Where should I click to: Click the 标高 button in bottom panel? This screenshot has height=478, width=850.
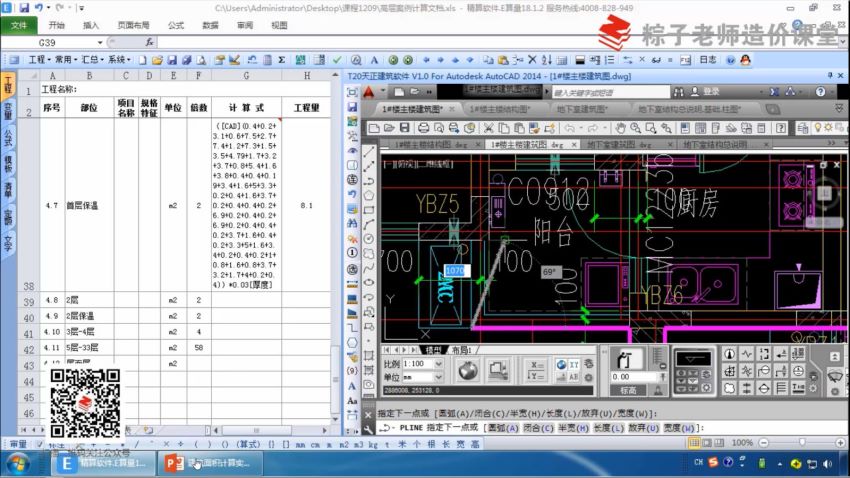[x=628, y=390]
